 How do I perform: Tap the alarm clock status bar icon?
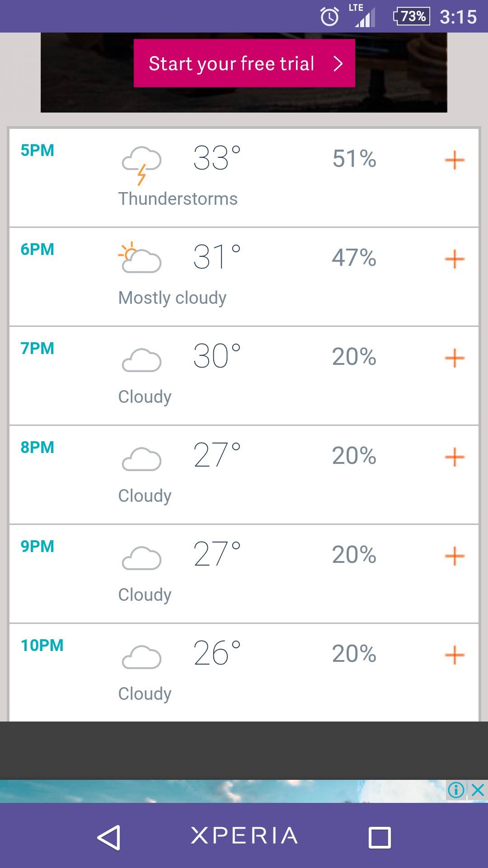(x=329, y=17)
